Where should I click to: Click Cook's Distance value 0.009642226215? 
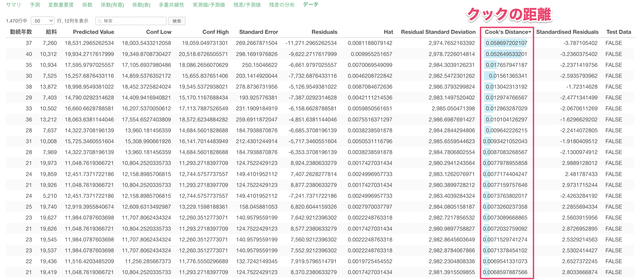507,131
